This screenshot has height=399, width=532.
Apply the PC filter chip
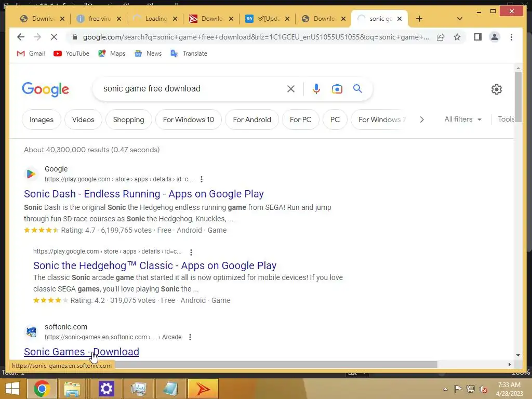(x=335, y=119)
